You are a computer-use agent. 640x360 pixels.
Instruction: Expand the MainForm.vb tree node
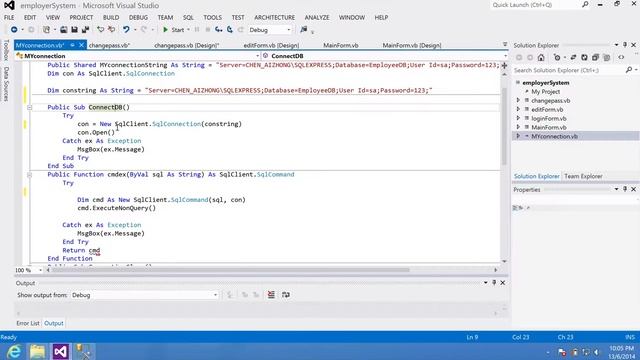(518, 127)
